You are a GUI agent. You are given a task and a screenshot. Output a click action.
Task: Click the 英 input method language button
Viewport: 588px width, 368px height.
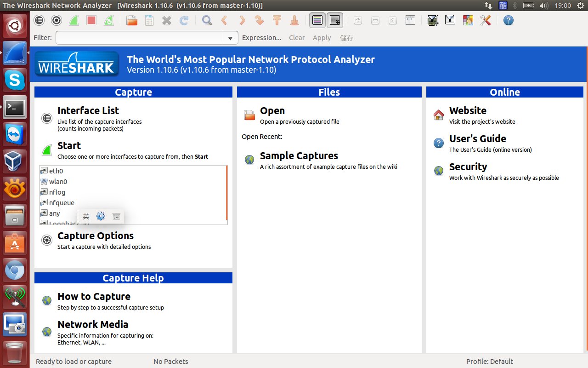(86, 216)
